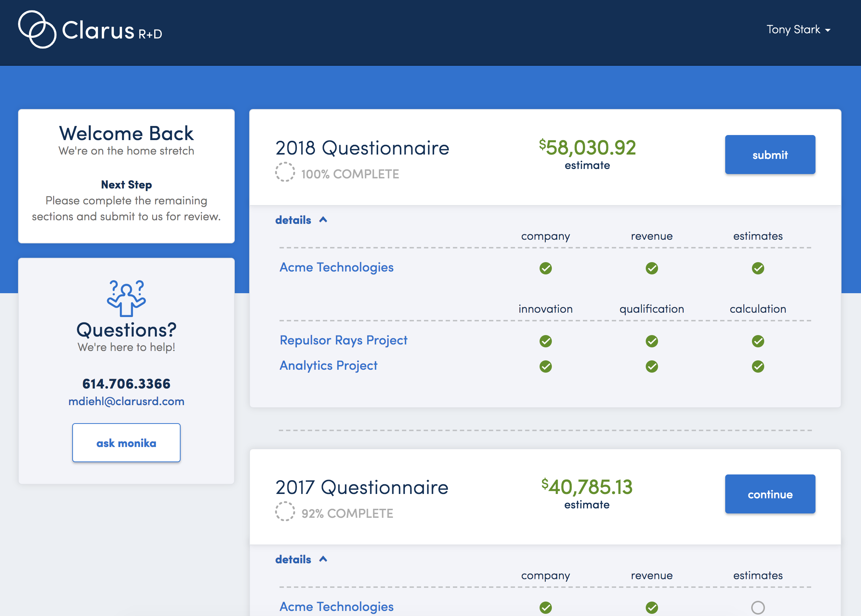Open the Analytics Project link

tap(328, 366)
